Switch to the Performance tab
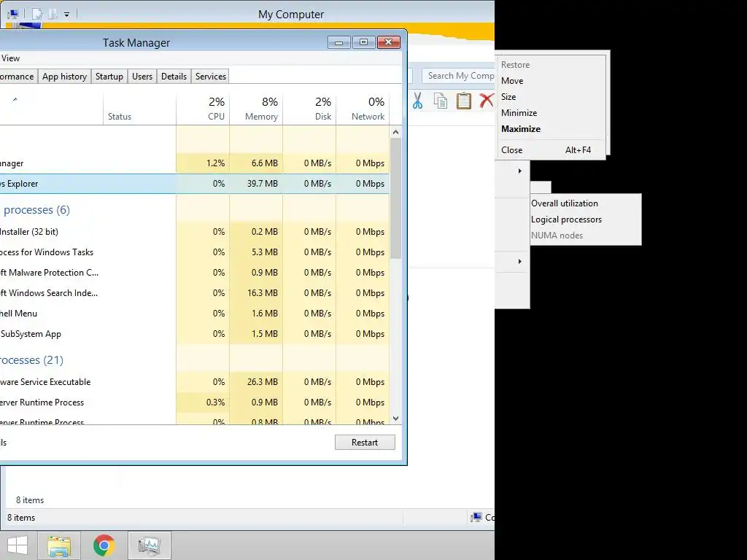 click(x=18, y=76)
